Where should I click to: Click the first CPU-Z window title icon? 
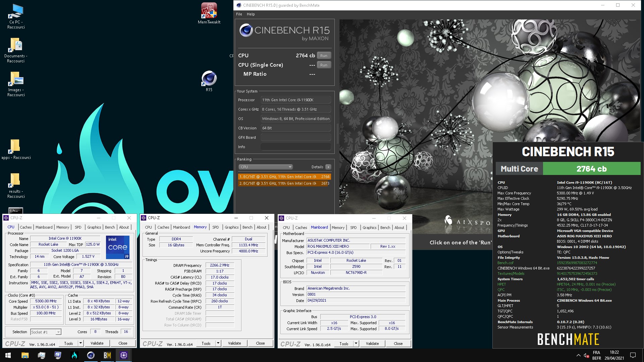coord(6,218)
